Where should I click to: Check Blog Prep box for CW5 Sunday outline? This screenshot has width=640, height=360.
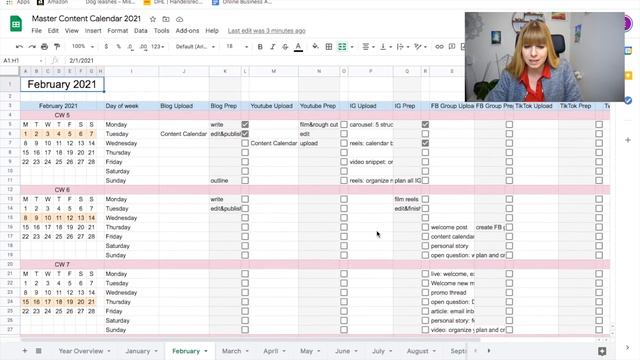[x=245, y=180]
